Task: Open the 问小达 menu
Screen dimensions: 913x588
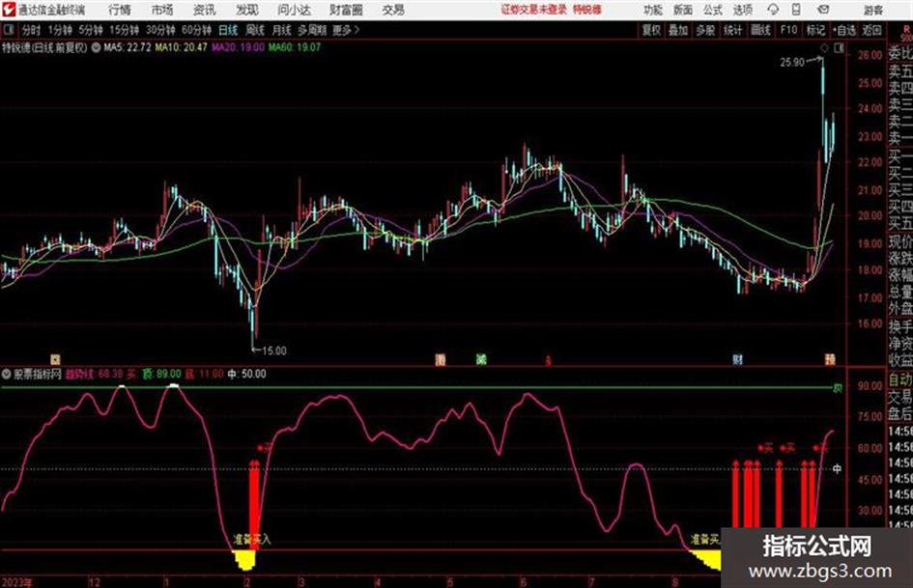Action: pyautogui.click(x=294, y=10)
